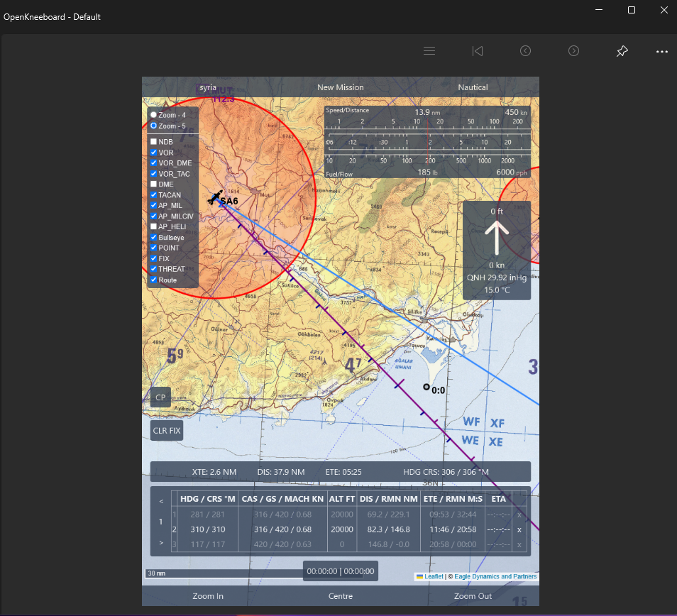
Task: Toggle VOR_TAC checkbox
Action: point(153,174)
